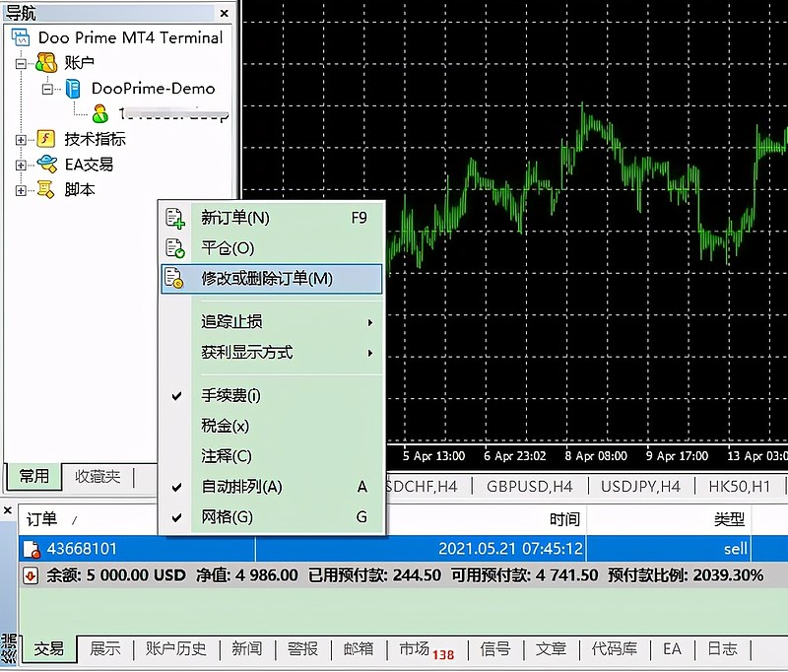Expand the 技术指标 tree node

pos(21,139)
